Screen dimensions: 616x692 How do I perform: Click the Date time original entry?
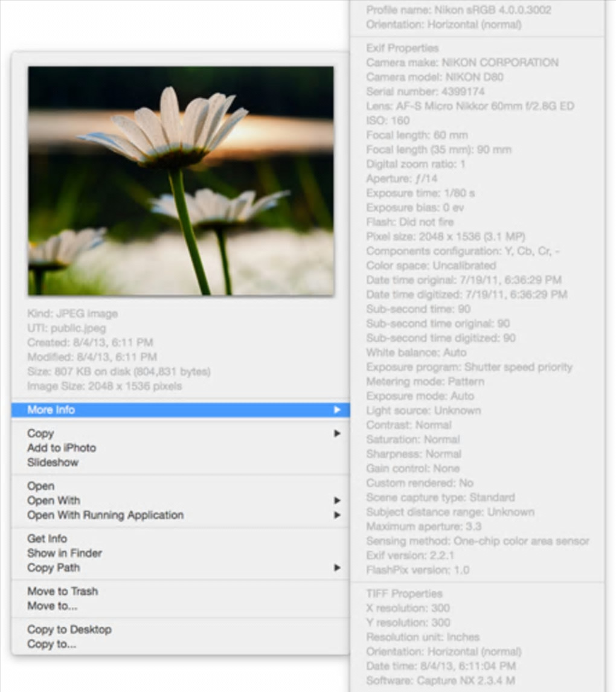(x=463, y=280)
